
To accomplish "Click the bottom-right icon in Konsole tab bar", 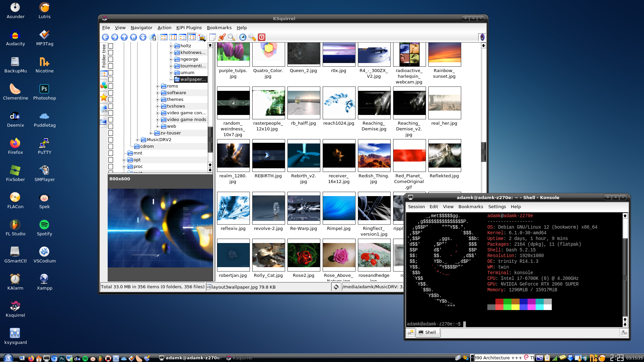I will click(x=624, y=333).
